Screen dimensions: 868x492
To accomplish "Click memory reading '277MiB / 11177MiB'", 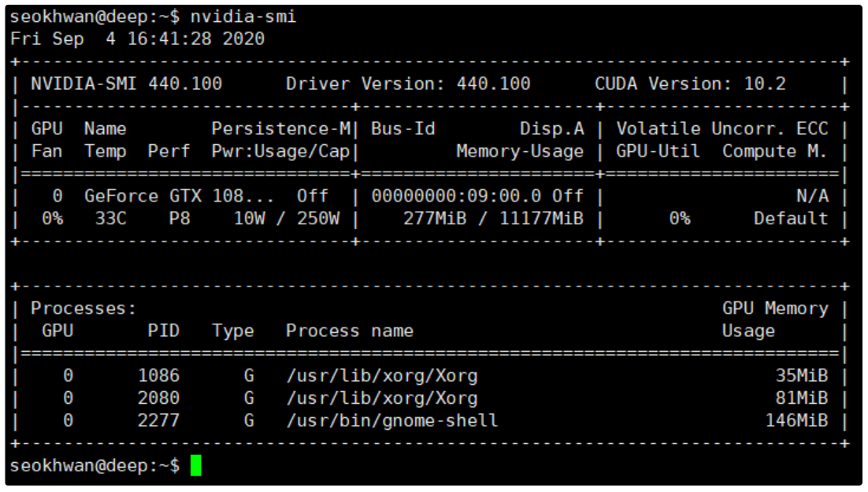I will pyautogui.click(x=493, y=219).
